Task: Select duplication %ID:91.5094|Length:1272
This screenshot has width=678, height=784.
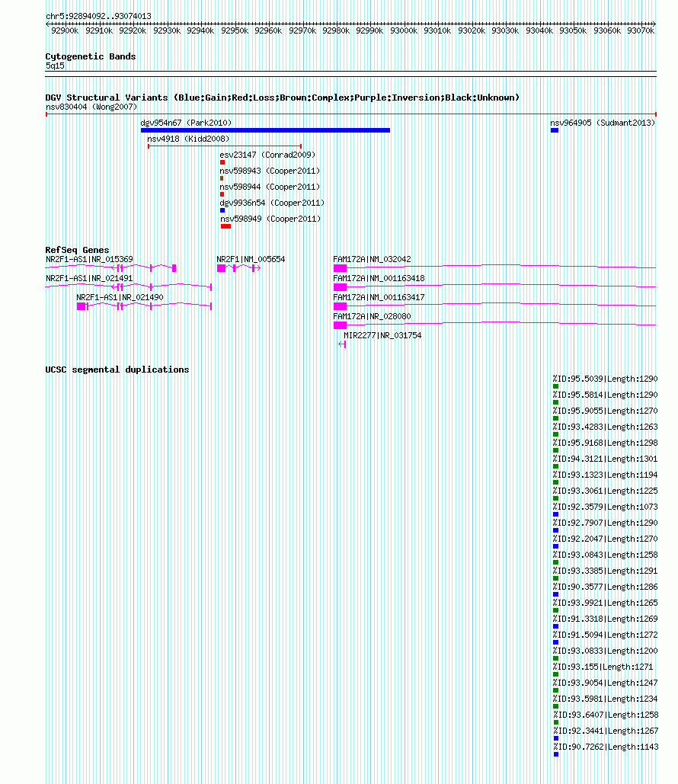Action: [605, 635]
